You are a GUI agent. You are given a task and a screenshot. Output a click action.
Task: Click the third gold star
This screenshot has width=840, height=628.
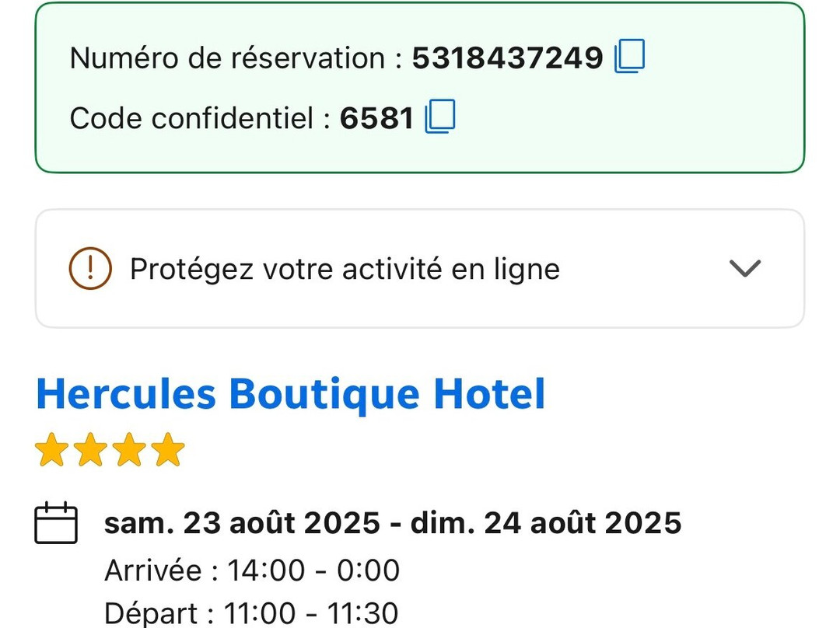pos(129,451)
